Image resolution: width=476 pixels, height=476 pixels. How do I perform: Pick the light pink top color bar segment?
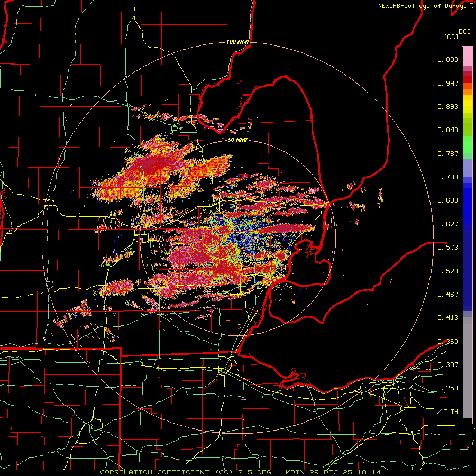(467, 56)
